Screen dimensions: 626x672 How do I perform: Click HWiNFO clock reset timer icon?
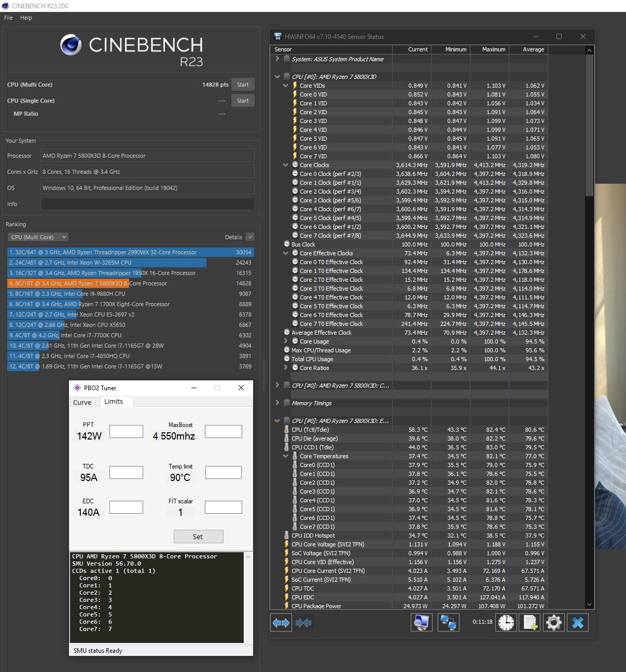pos(506,622)
